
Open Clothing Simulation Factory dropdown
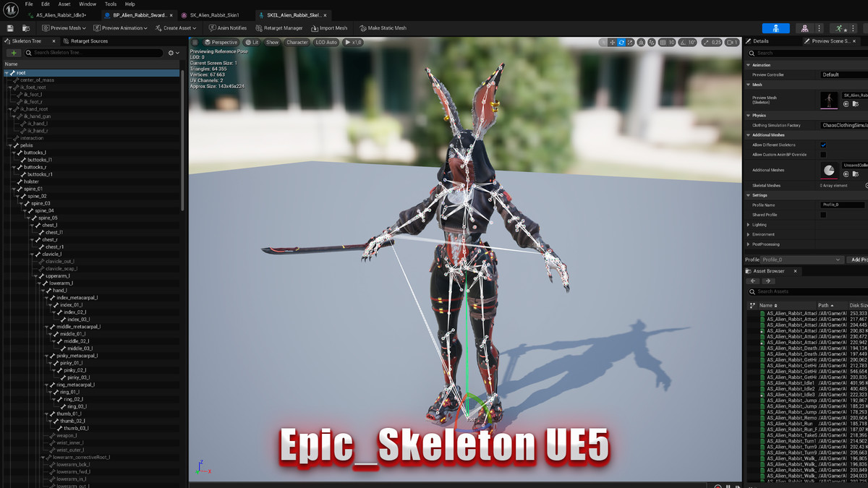pos(843,125)
